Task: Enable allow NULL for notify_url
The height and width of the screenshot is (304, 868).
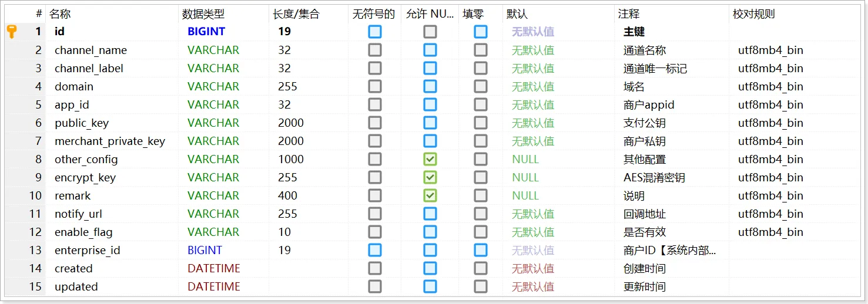Action: 430,214
